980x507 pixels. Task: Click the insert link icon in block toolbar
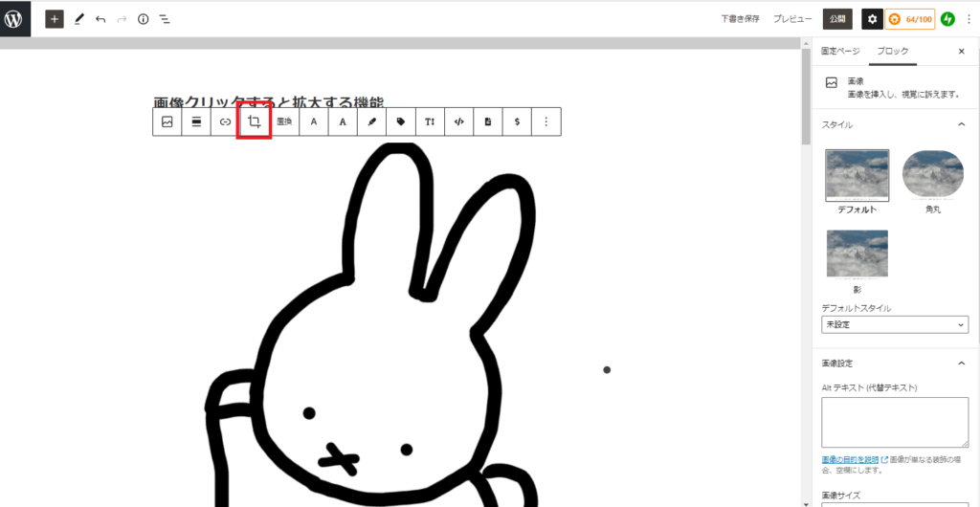point(225,121)
